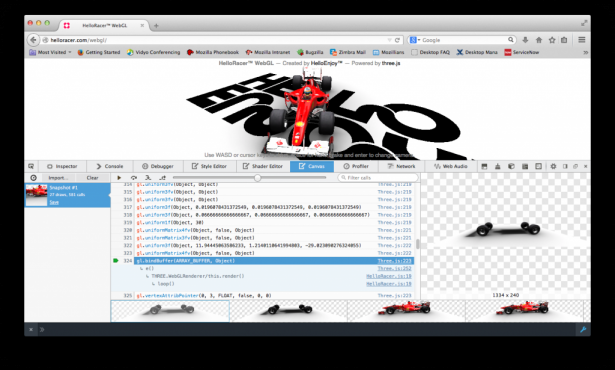The height and width of the screenshot is (370, 615).
Task: Click the downloads arrow icon
Action: click(x=525, y=40)
